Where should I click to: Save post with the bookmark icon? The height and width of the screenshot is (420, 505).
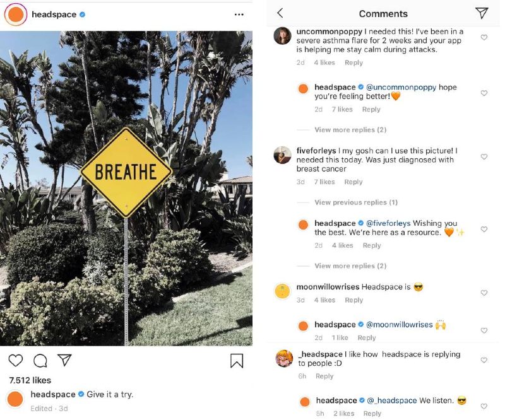pyautogui.click(x=237, y=361)
